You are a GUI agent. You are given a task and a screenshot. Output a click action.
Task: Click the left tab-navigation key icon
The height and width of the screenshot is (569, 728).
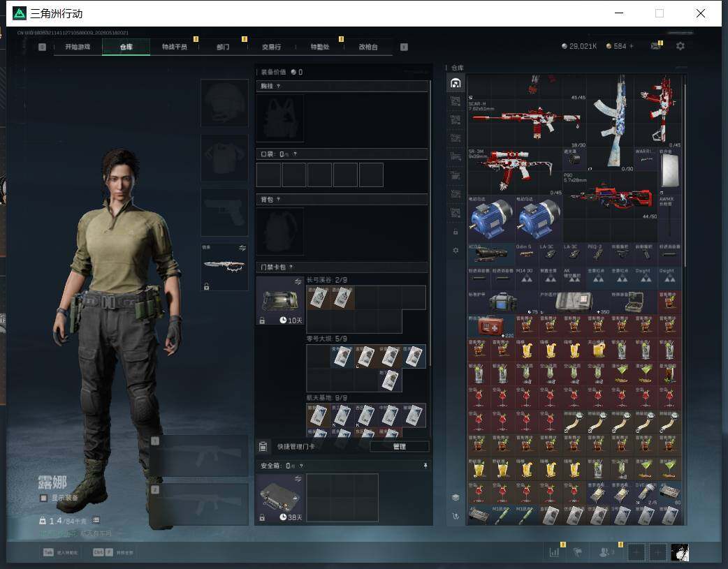tap(42, 47)
